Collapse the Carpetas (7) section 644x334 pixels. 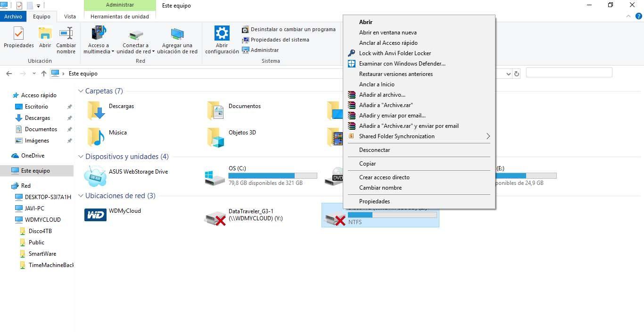click(x=80, y=91)
